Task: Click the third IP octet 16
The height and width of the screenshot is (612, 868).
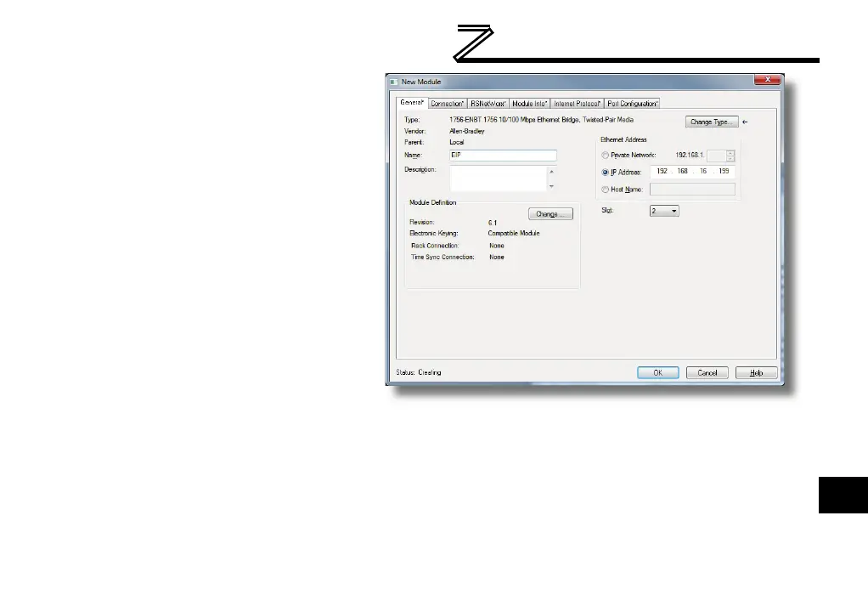Action: [x=703, y=172]
